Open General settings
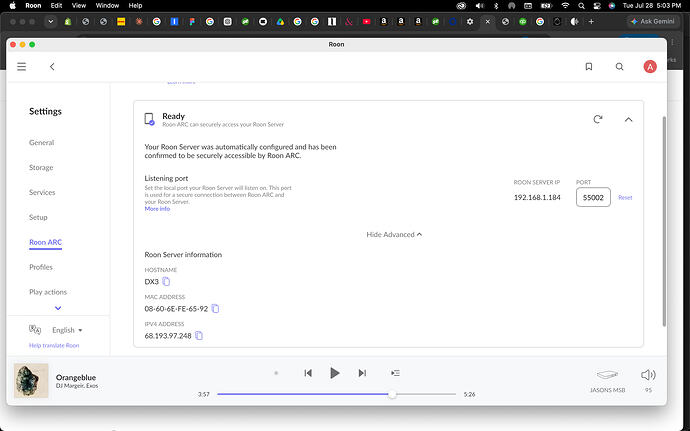Screen dimensions: 690x431 41,143
